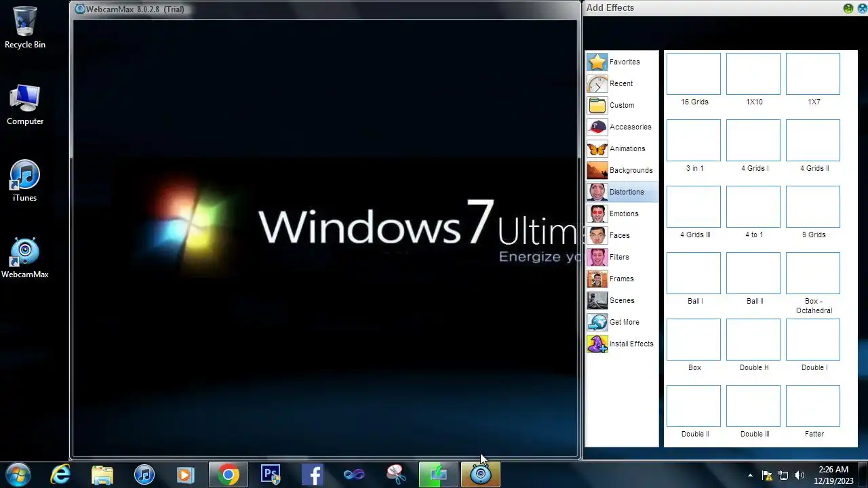Image resolution: width=868 pixels, height=488 pixels.
Task: Apply the Double III effect
Action: [753, 406]
